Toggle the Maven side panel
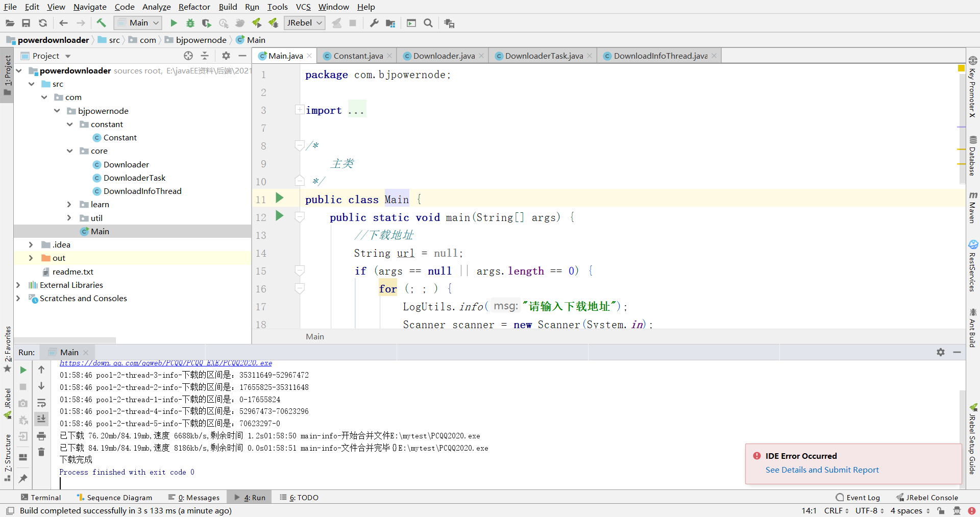Viewport: 980px width, 517px height. point(972,207)
